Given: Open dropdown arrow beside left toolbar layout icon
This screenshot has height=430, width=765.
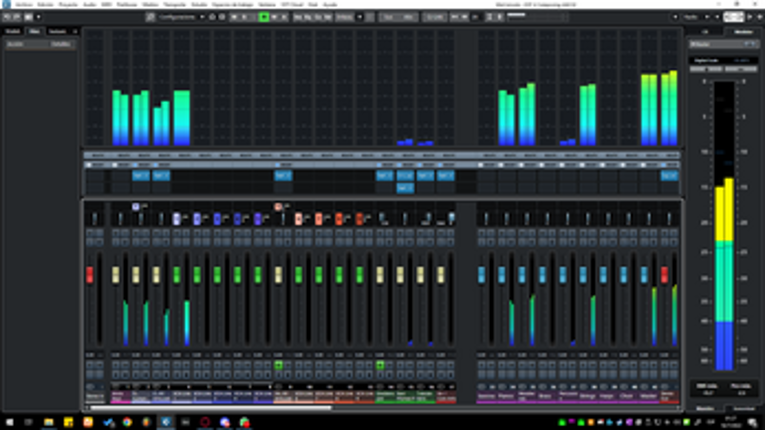Looking at the screenshot, I should 39,17.
